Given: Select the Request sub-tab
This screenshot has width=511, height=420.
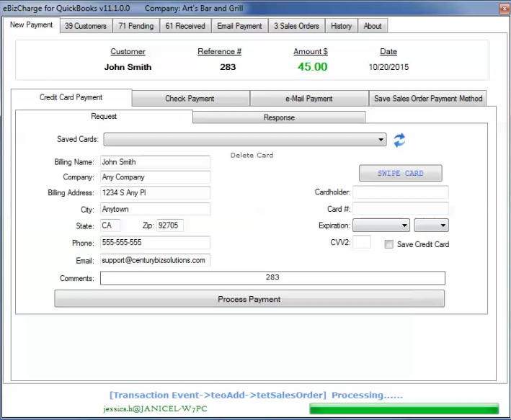Looking at the screenshot, I should (104, 116).
